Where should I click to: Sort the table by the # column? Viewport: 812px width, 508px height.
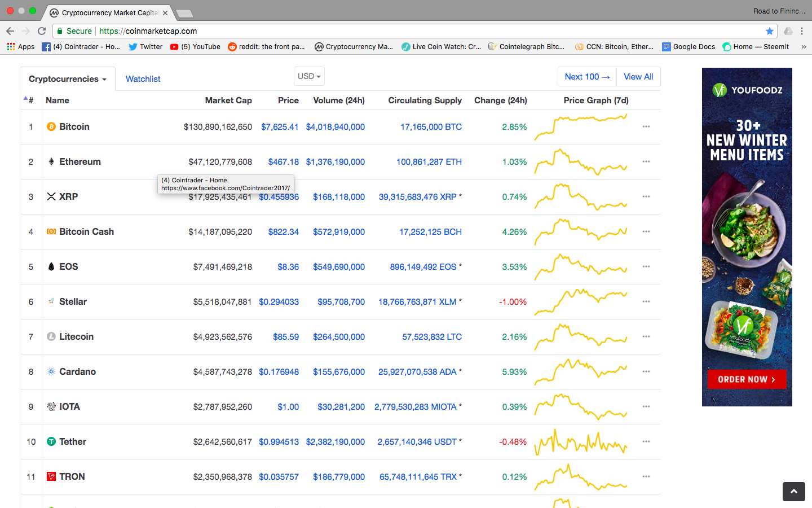tap(29, 100)
